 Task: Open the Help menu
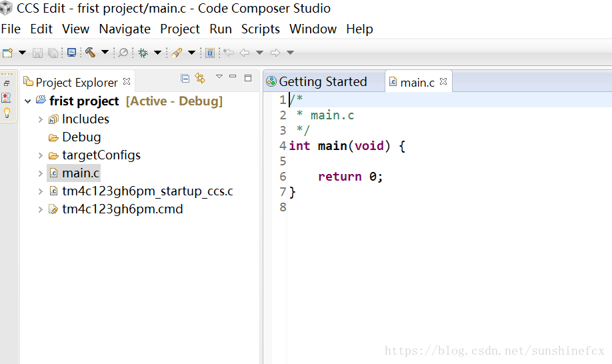359,29
